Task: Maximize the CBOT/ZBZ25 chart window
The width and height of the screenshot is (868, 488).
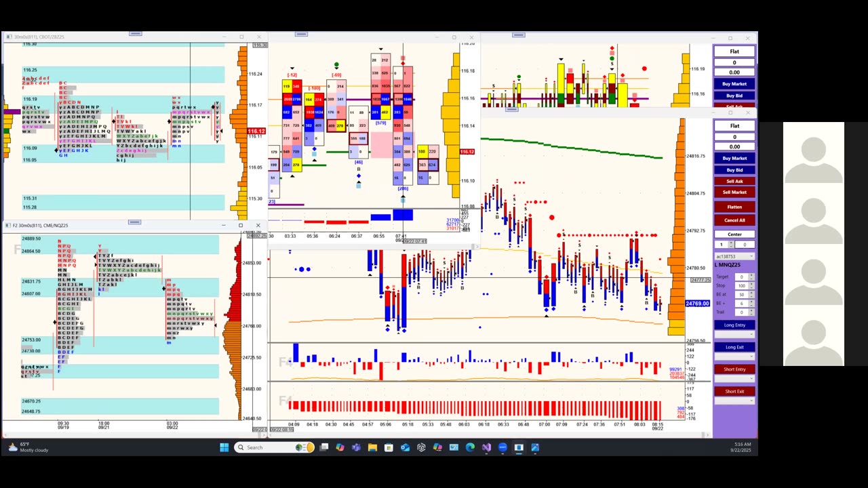Action: [241, 37]
